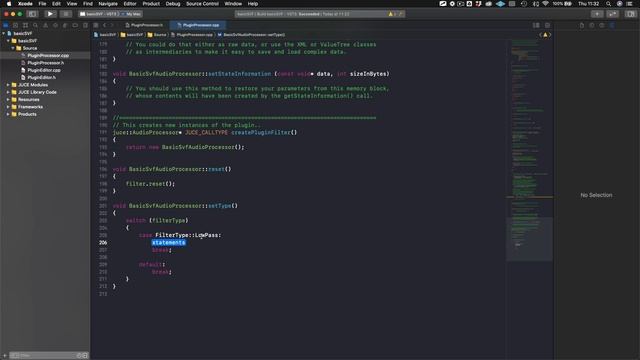The height and width of the screenshot is (360, 640).
Task: Click the build status activity view
Action: pyautogui.click(x=320, y=14)
